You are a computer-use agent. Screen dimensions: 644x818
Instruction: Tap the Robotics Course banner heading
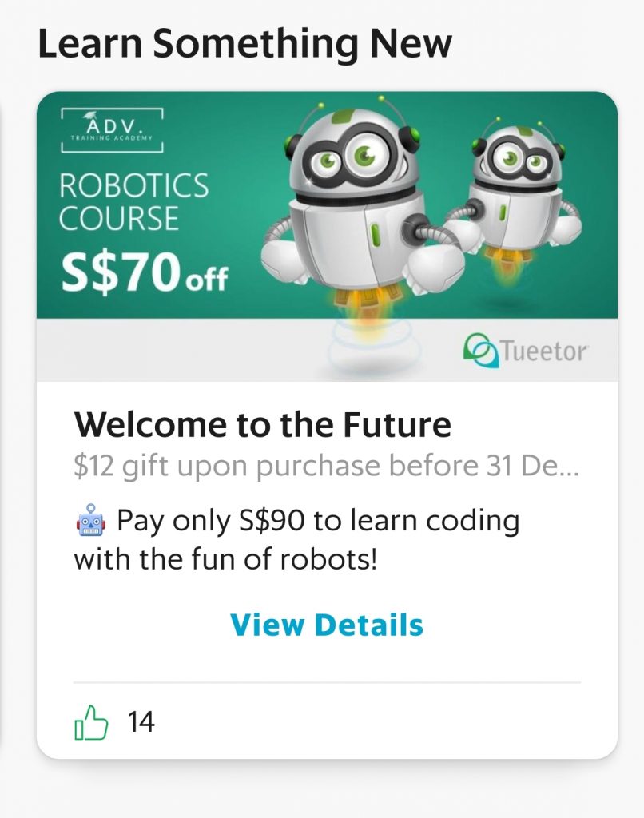click(133, 201)
